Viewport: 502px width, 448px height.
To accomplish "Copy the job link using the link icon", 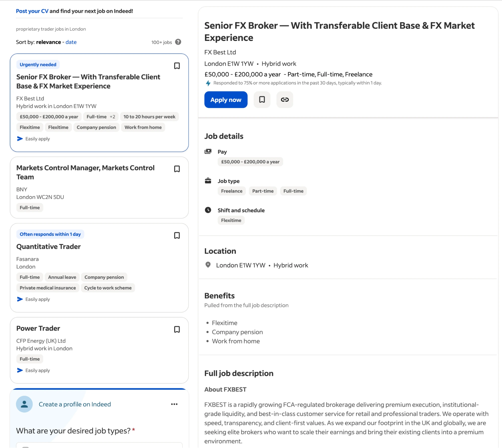I will tap(285, 100).
